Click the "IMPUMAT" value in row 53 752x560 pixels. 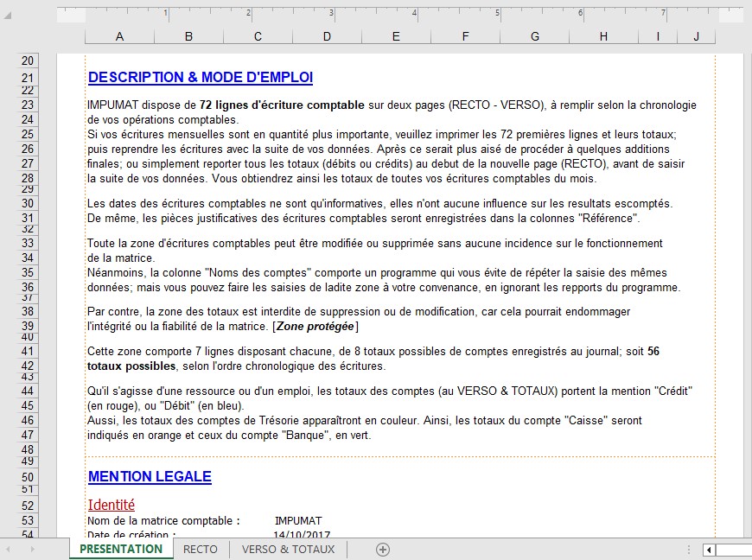(298, 521)
